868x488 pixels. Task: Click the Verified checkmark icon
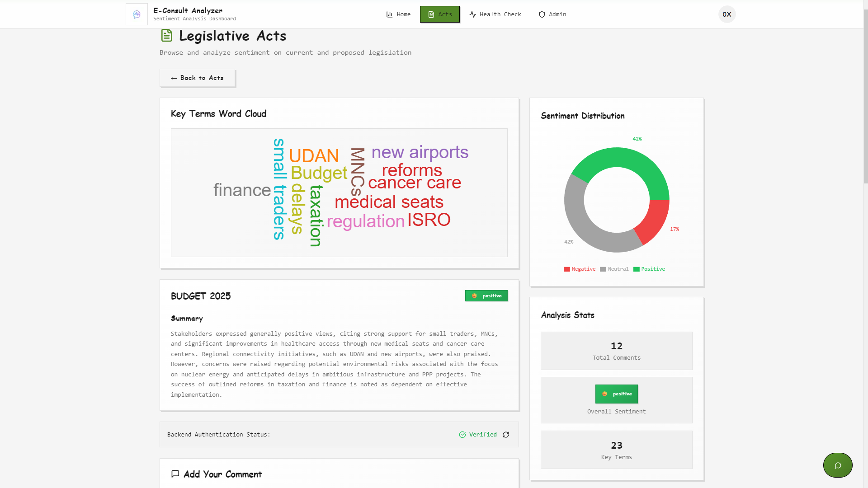tap(462, 435)
